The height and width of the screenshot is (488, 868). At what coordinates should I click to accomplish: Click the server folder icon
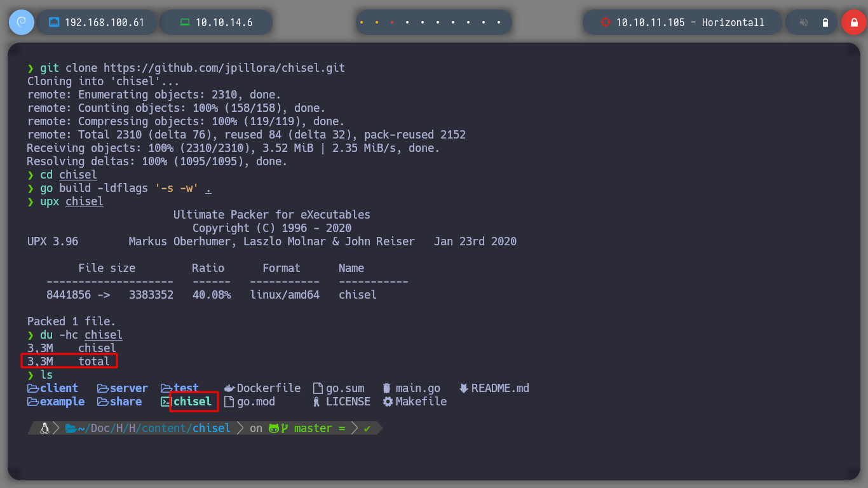(x=103, y=388)
